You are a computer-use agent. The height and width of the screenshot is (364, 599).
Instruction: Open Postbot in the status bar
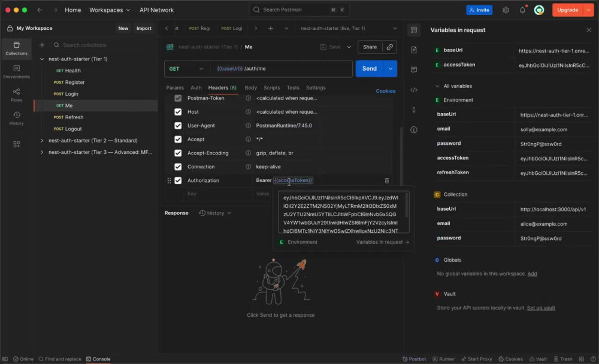click(414, 359)
